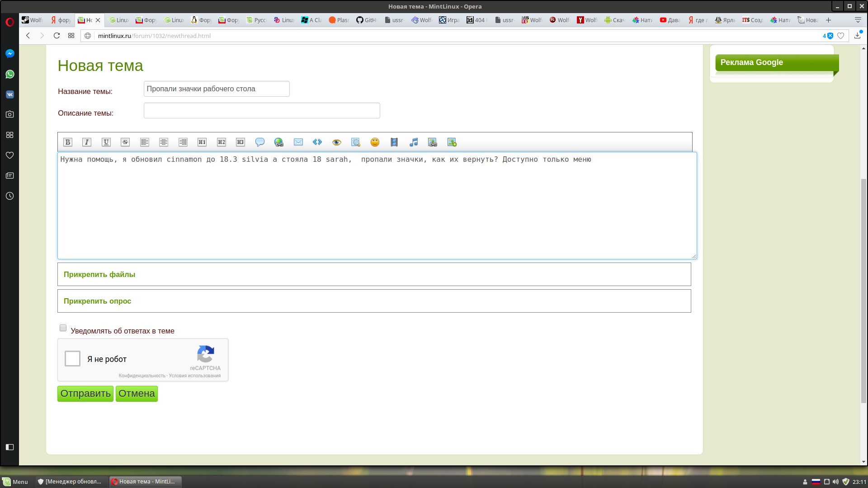Open smiley emoticon picker

click(375, 142)
